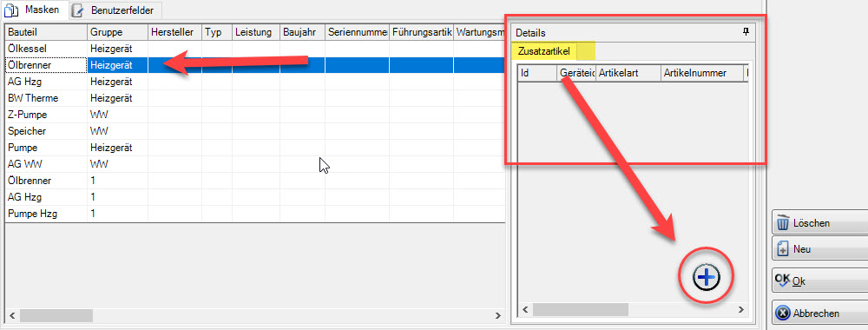Open the Zusatzartikel tab
This screenshot has height=330, width=868.
pos(543,51)
